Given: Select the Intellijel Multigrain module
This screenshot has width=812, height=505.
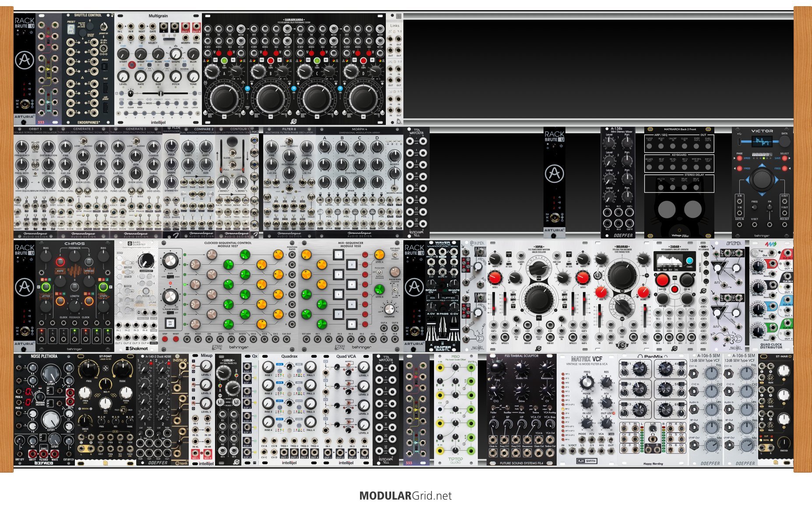Looking at the screenshot, I should [158, 69].
